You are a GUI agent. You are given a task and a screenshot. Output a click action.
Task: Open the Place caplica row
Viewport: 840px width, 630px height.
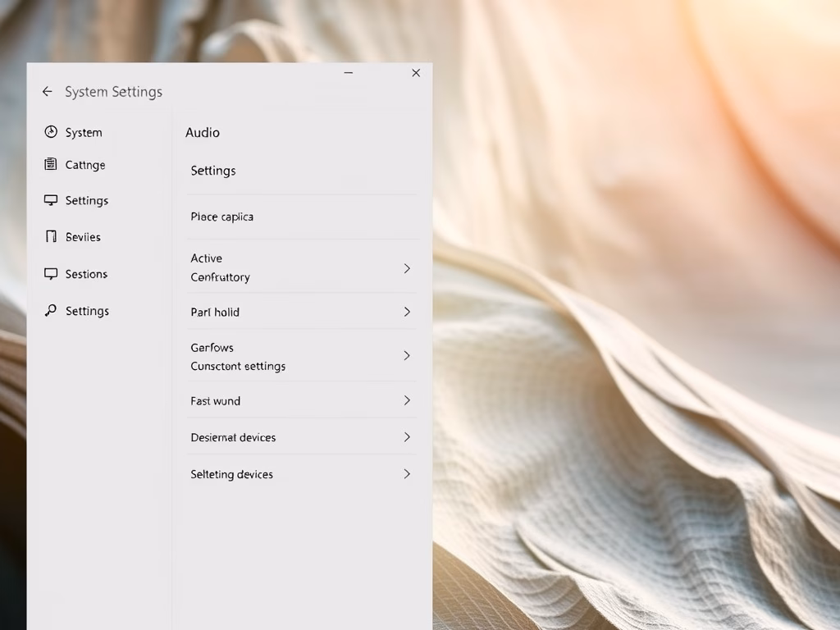click(302, 217)
